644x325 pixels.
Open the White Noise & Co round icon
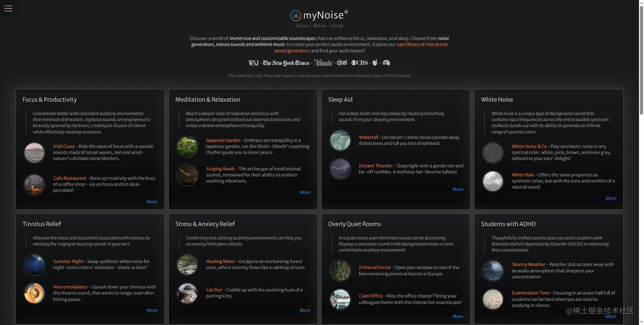coord(493,152)
